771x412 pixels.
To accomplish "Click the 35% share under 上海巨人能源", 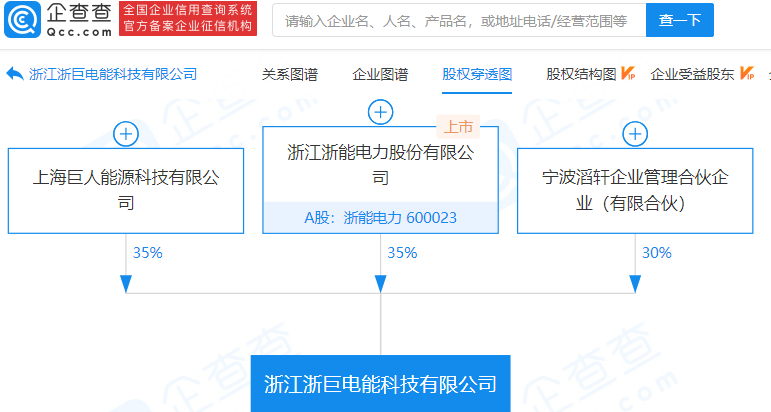I will coord(148,253).
